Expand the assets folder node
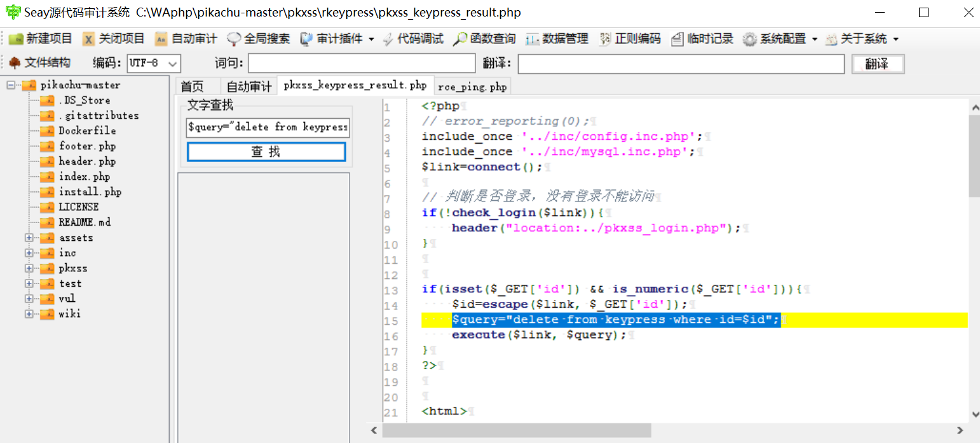This screenshot has height=443, width=980. click(29, 238)
